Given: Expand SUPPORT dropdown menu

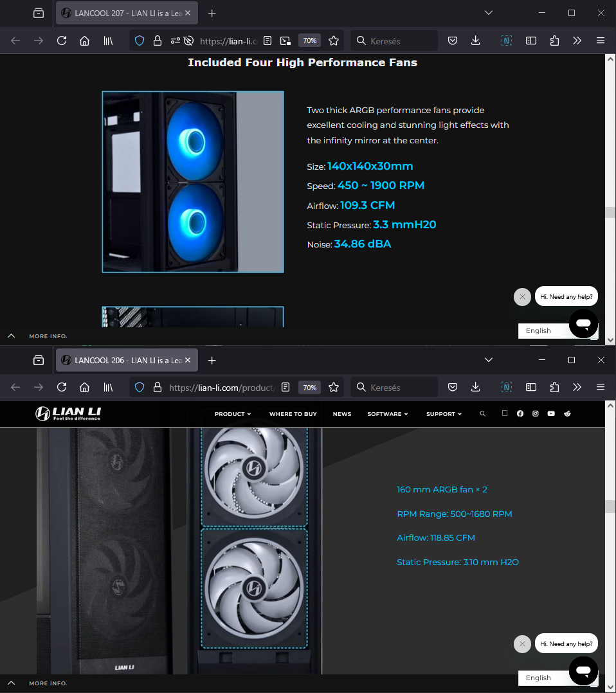Looking at the screenshot, I should tap(444, 414).
